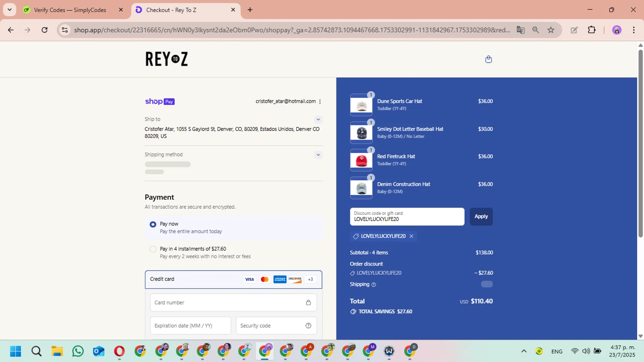Viewport: 644px width, 362px height.
Task: Click the discount code input field
Action: pyautogui.click(x=407, y=217)
